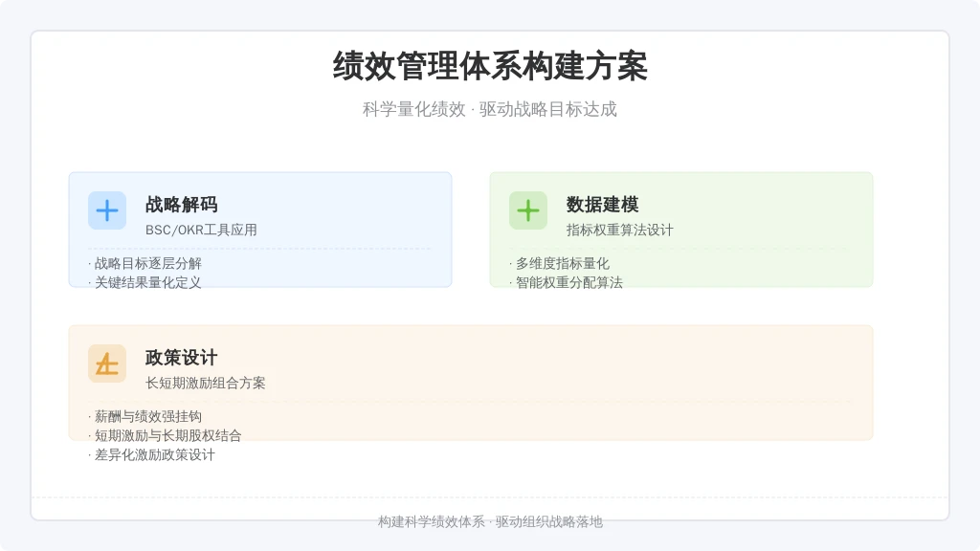Click the BSC/OKR工具应用 subtitle text
The image size is (980, 551).
(x=201, y=230)
